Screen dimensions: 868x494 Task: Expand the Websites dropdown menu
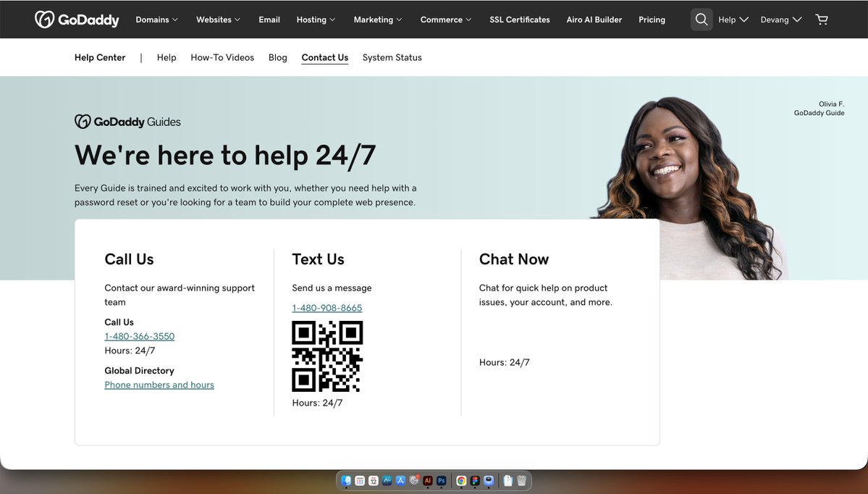tap(218, 20)
